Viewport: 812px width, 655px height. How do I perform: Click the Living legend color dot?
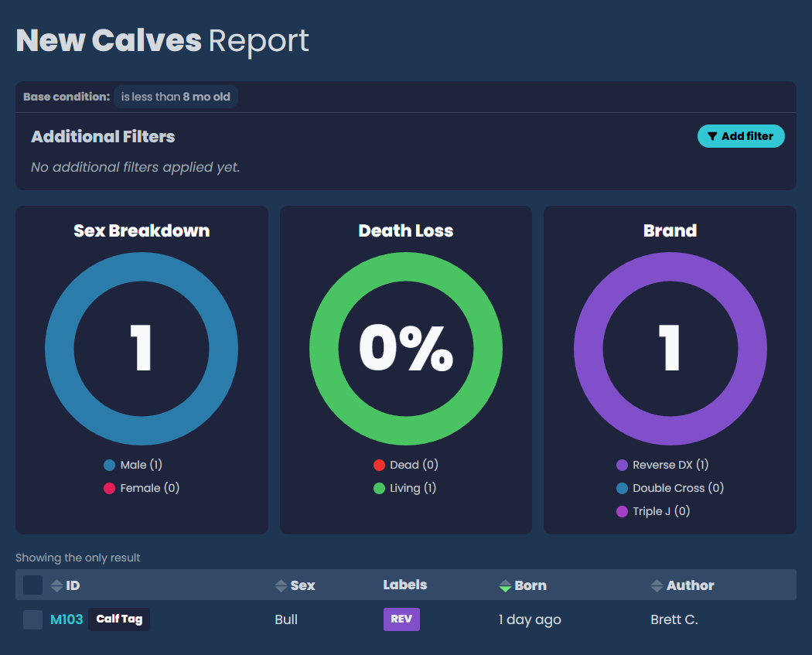click(x=379, y=488)
